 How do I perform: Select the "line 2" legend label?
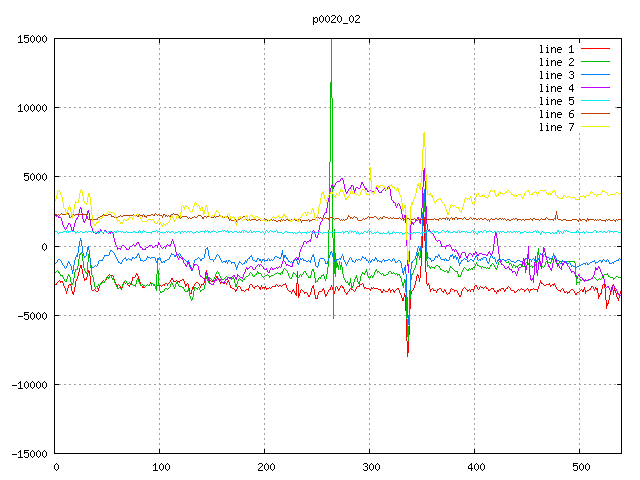coord(556,62)
